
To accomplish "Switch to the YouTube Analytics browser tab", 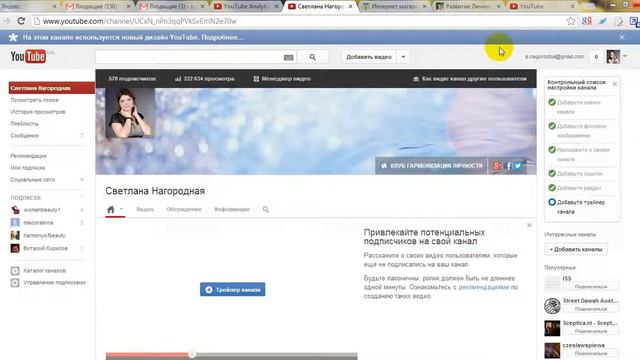I will (246, 6).
